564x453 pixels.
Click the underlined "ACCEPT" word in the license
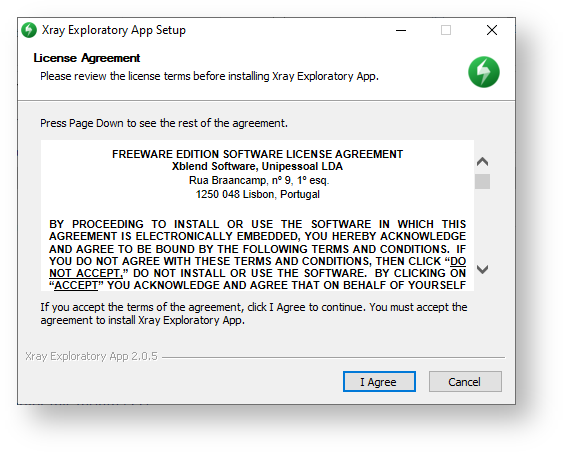[76, 285]
